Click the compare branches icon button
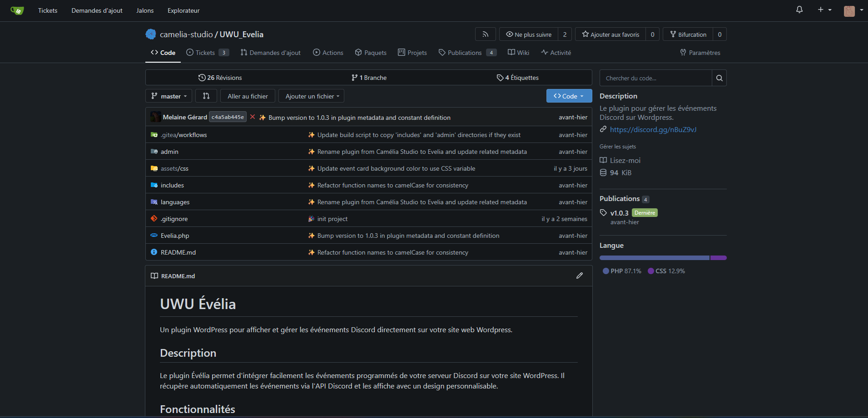Image resolution: width=868 pixels, height=418 pixels. coord(206,96)
